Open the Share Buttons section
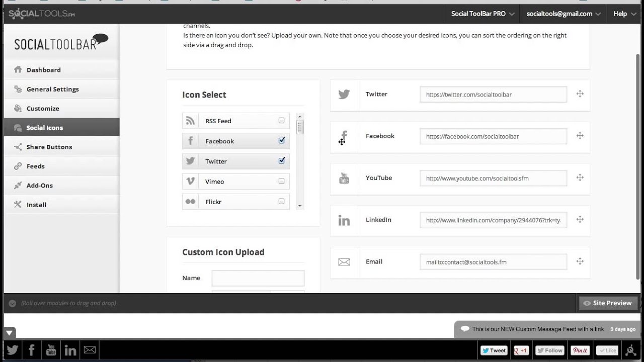Image resolution: width=644 pixels, height=362 pixels. (61, 147)
